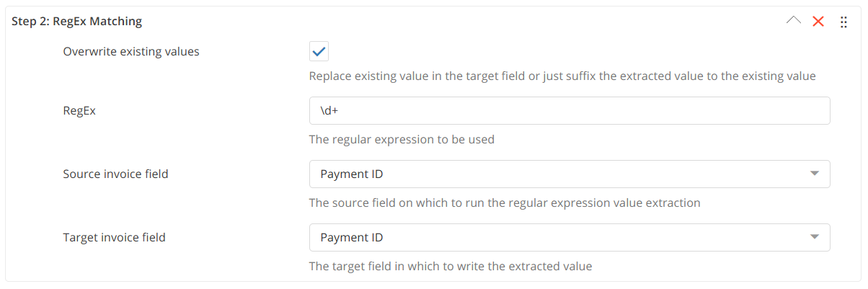This screenshot has height=289, width=868.
Task: Click the RegEx input field
Action: click(570, 111)
